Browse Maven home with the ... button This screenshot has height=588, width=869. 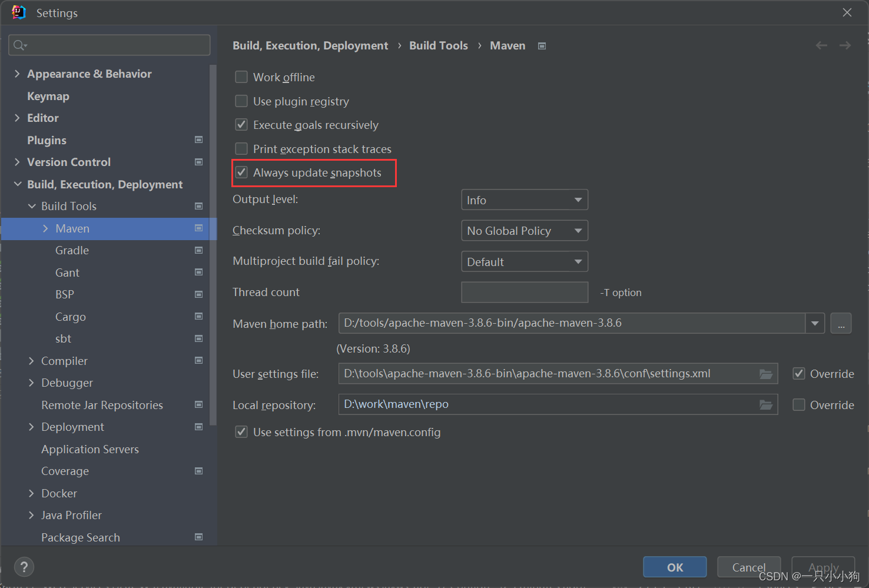(x=841, y=323)
